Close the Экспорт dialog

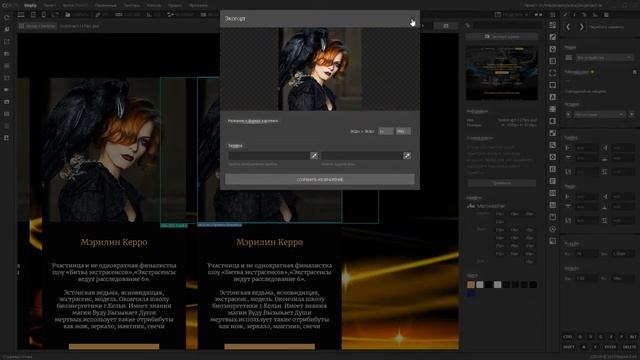[x=413, y=19]
